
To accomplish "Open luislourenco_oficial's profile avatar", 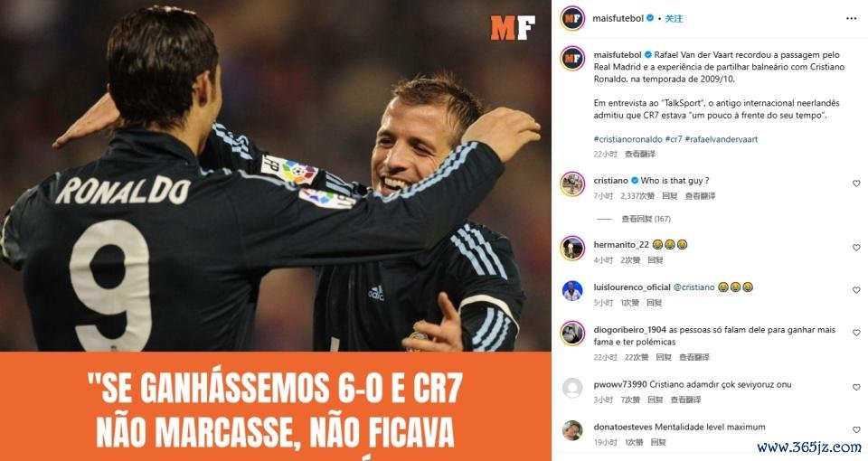I will pos(572,290).
